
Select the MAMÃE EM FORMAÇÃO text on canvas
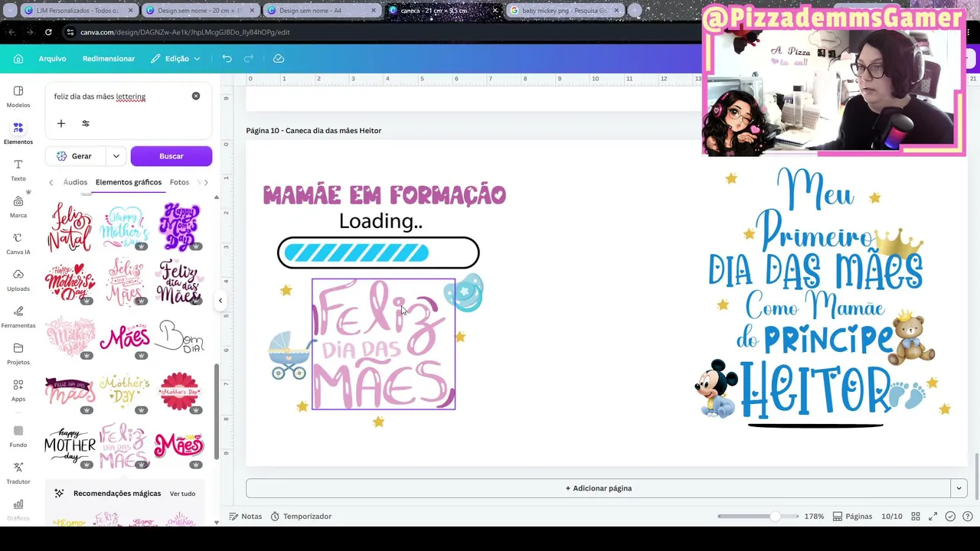(x=384, y=195)
